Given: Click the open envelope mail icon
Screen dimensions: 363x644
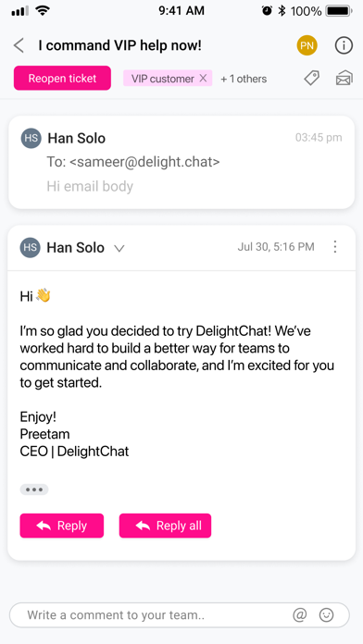Looking at the screenshot, I should tap(344, 78).
